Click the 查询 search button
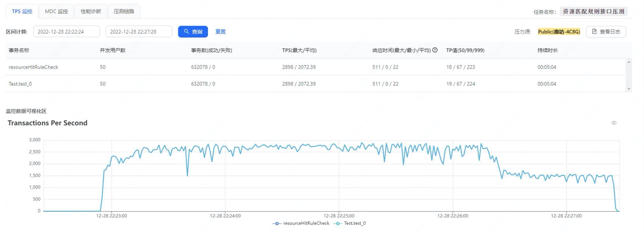Screen dimensions: 644x232 pyautogui.click(x=193, y=32)
